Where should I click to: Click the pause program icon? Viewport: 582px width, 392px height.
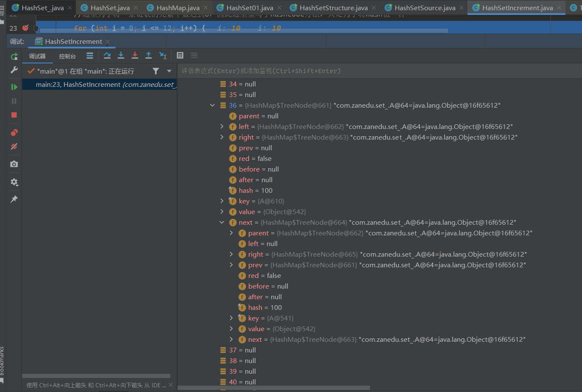click(14, 101)
